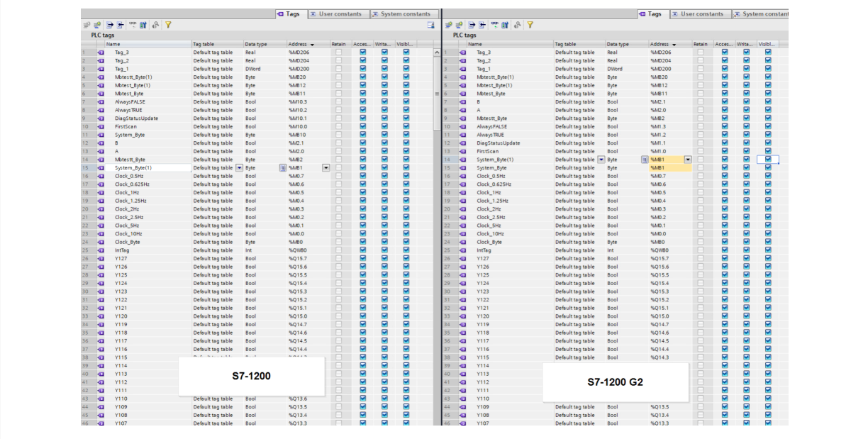Toggle Accessible checkbox for Clock_Byte in left pane
Viewport: 868px width, 439px height.
coord(363,243)
